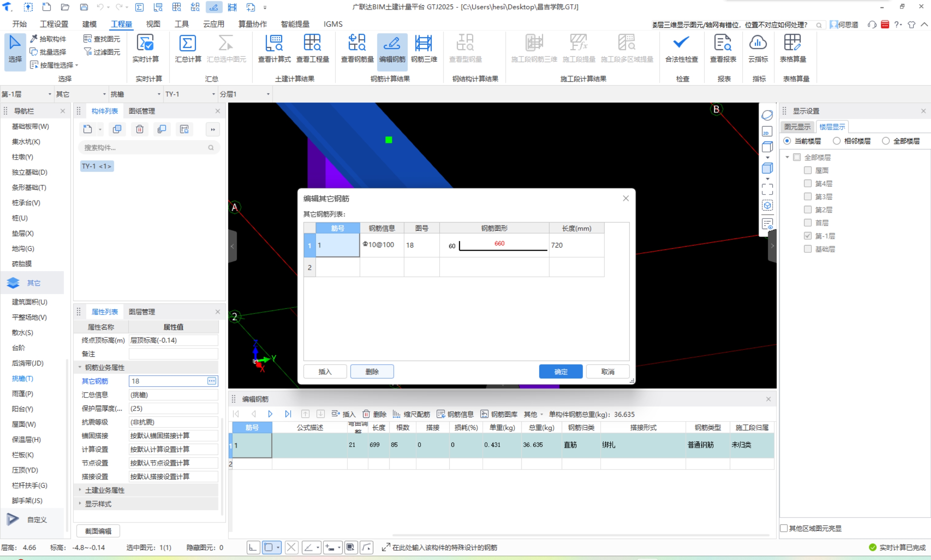Enable 其他区域图元亮显 checkbox

coord(784,528)
